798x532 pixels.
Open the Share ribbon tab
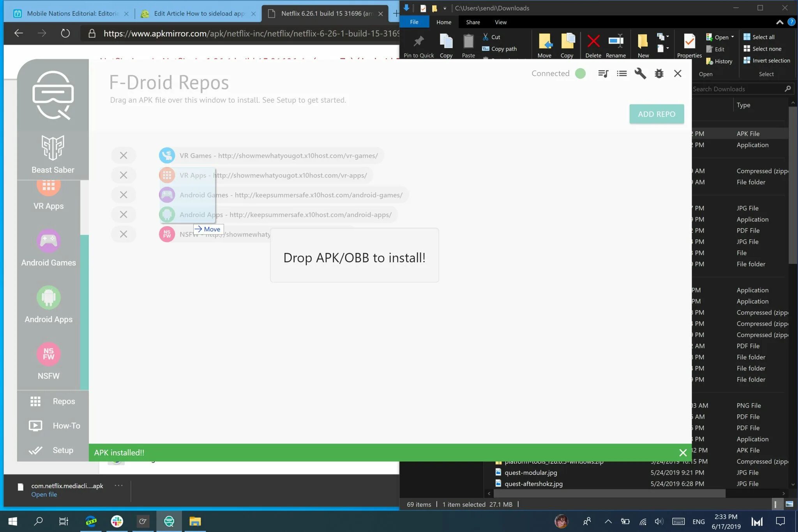click(473, 22)
